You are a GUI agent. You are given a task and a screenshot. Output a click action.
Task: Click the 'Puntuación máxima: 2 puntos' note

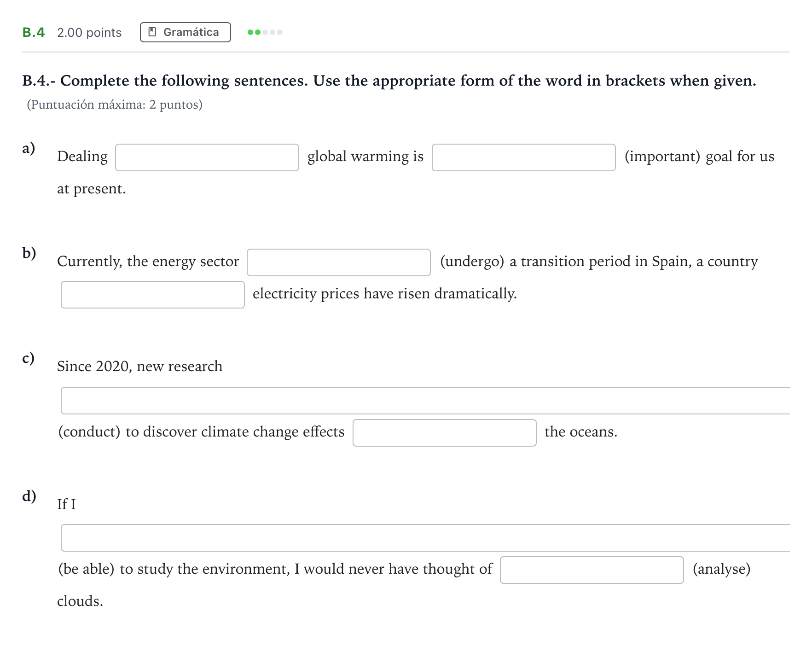pyautogui.click(x=115, y=105)
